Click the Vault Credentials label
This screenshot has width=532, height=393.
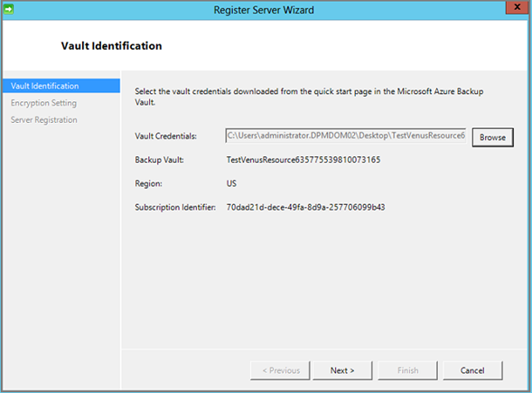[x=165, y=136]
